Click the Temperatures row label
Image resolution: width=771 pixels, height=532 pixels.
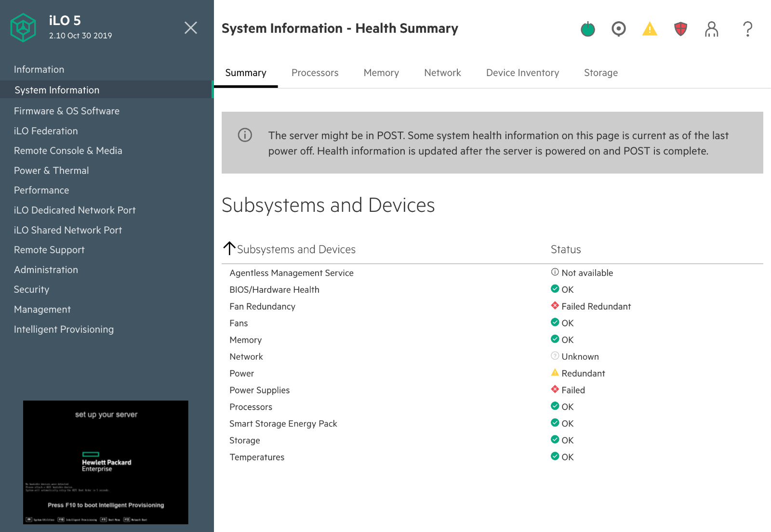click(x=257, y=457)
